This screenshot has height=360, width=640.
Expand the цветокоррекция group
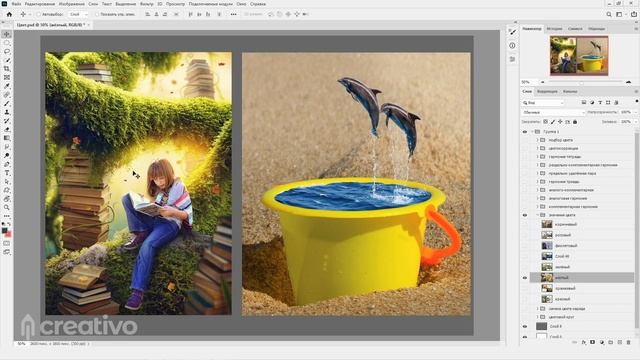(537, 148)
